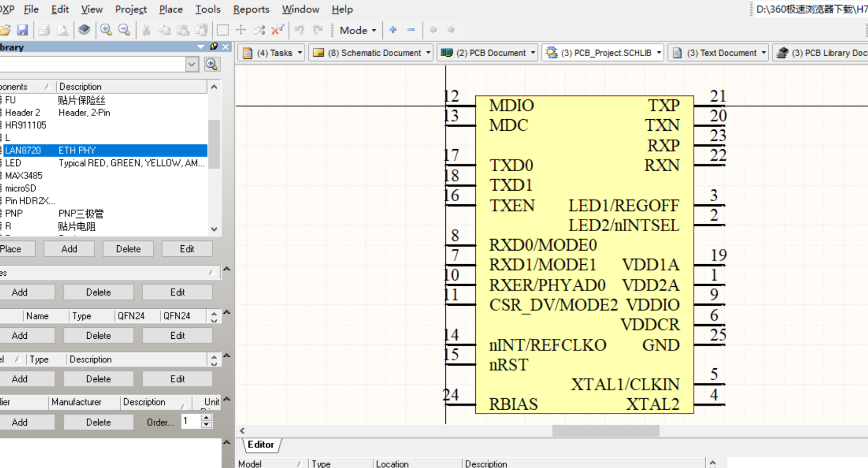Click the Save disk icon
The width and height of the screenshot is (868, 468).
click(22, 30)
